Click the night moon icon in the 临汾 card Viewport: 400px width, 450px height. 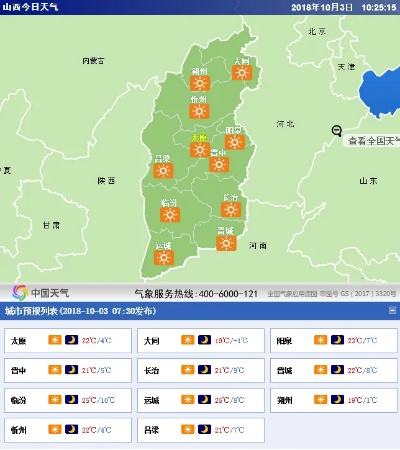71,399
